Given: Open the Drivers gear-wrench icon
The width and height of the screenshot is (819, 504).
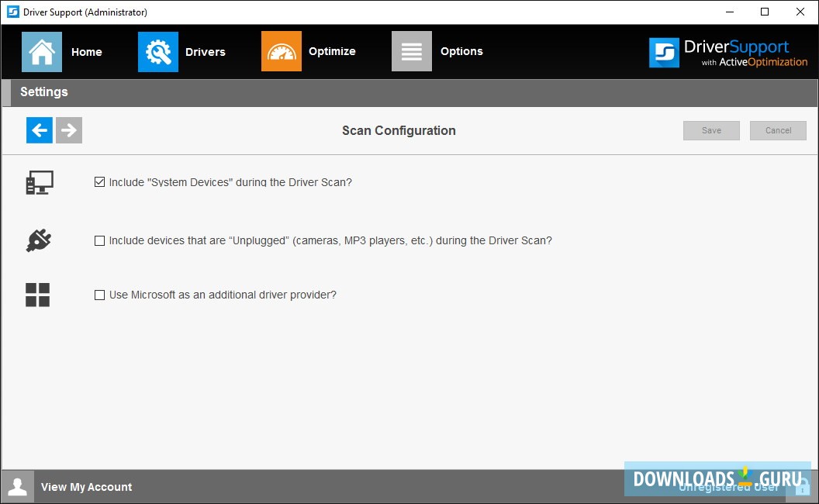Looking at the screenshot, I should pos(158,52).
